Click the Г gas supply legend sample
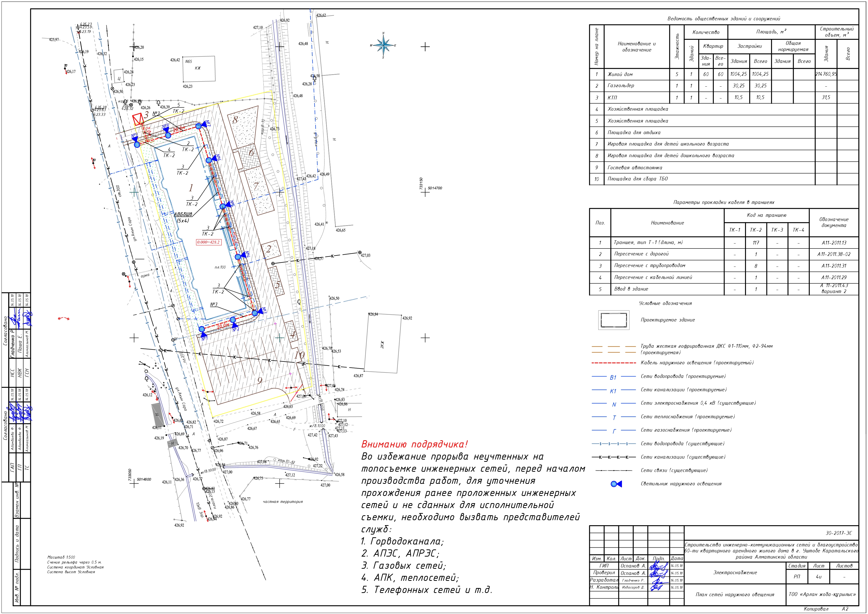 tap(614, 430)
